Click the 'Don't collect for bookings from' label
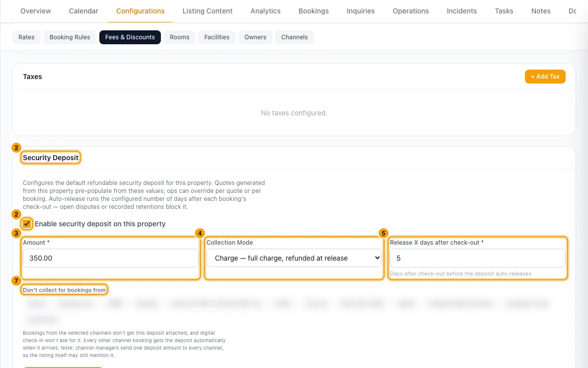 [64, 290]
